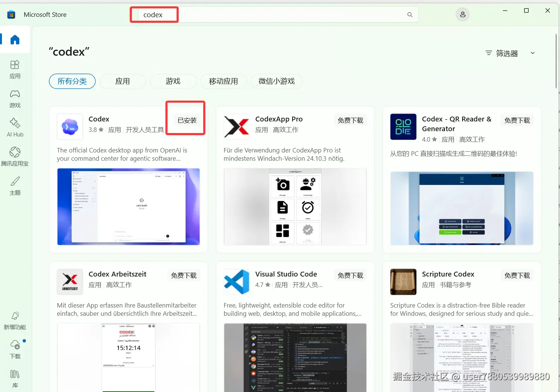The width and height of the screenshot is (560, 392).
Task: Click the official Codex desktop app description
Action: [122, 154]
